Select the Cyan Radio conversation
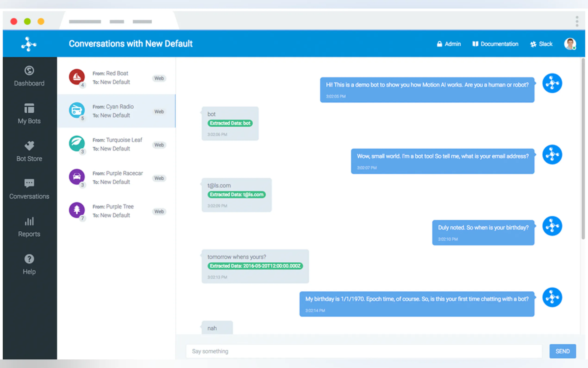 pos(117,111)
